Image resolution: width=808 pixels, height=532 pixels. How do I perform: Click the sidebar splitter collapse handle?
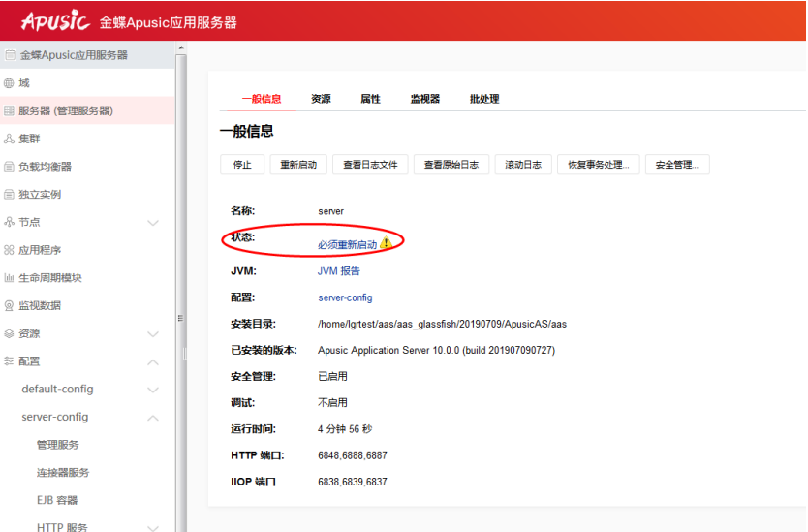tap(184, 353)
